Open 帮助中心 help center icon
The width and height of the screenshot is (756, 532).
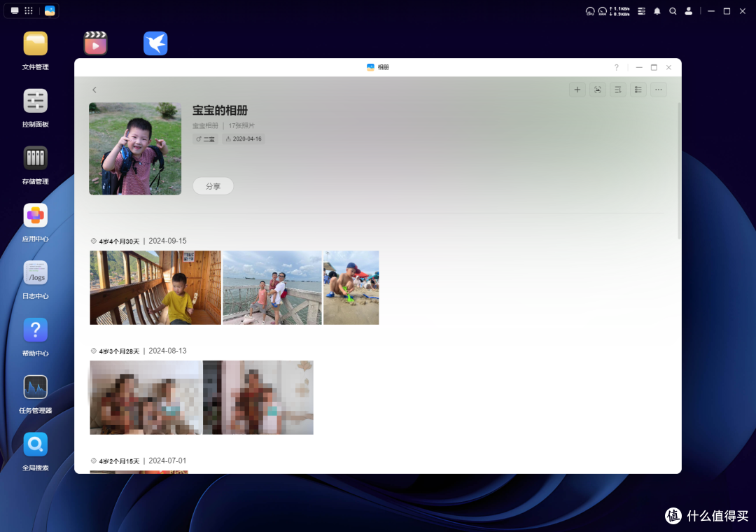tap(35, 330)
